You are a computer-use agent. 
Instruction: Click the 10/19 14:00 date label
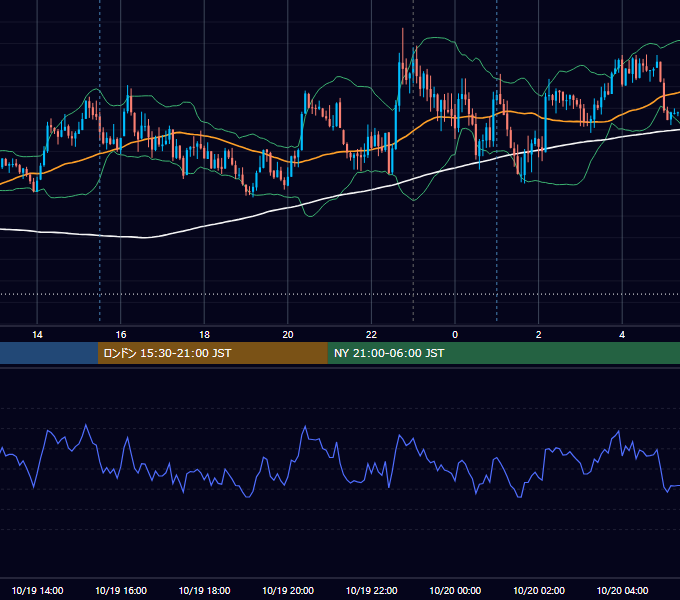[37, 590]
